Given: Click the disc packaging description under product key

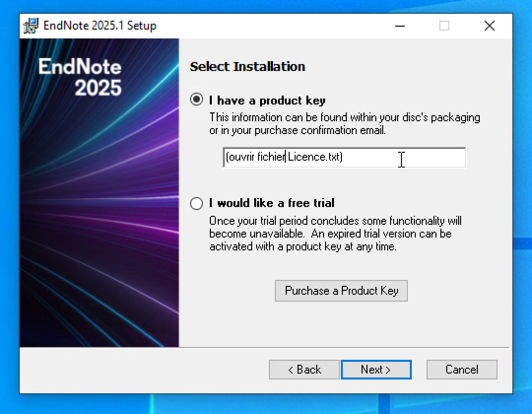Looking at the screenshot, I should (x=344, y=124).
